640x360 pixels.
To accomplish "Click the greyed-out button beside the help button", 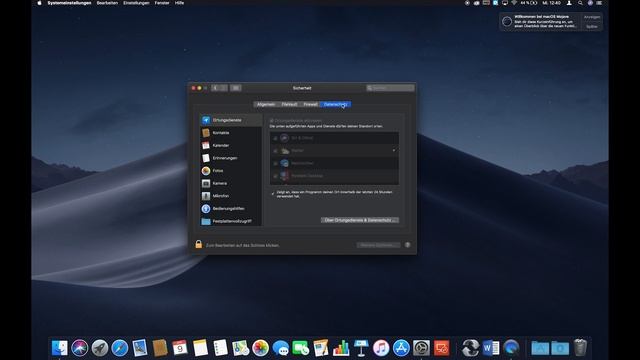I will [x=378, y=245].
